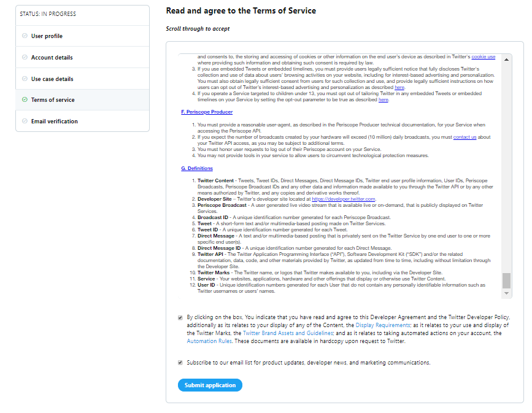Visit the developer.twitter.com link
532x413 pixels.
click(x=344, y=199)
